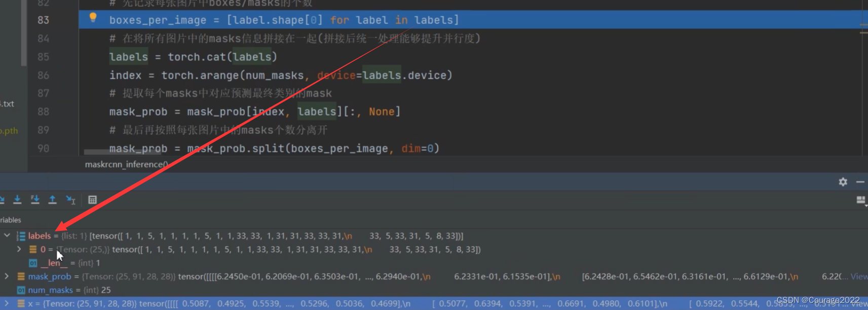Click torch.cat(labels) on line 85
Viewport: 868px width, 310px height.
222,57
